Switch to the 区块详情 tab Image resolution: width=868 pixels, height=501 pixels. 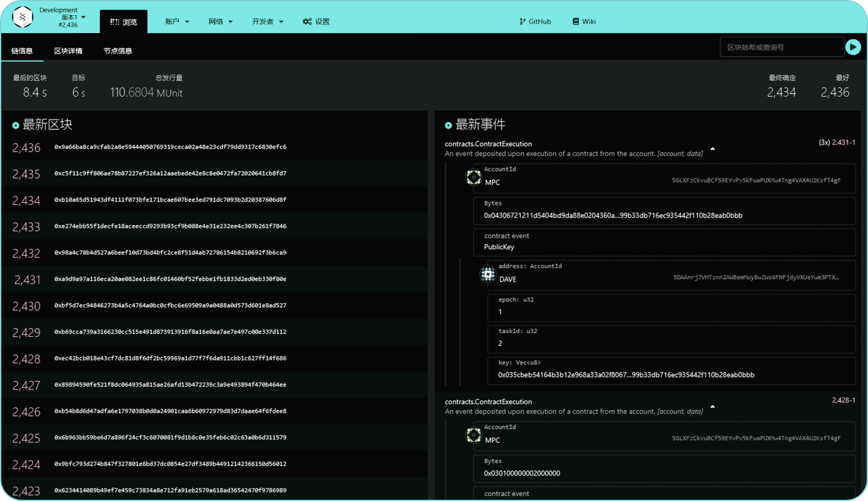[68, 51]
